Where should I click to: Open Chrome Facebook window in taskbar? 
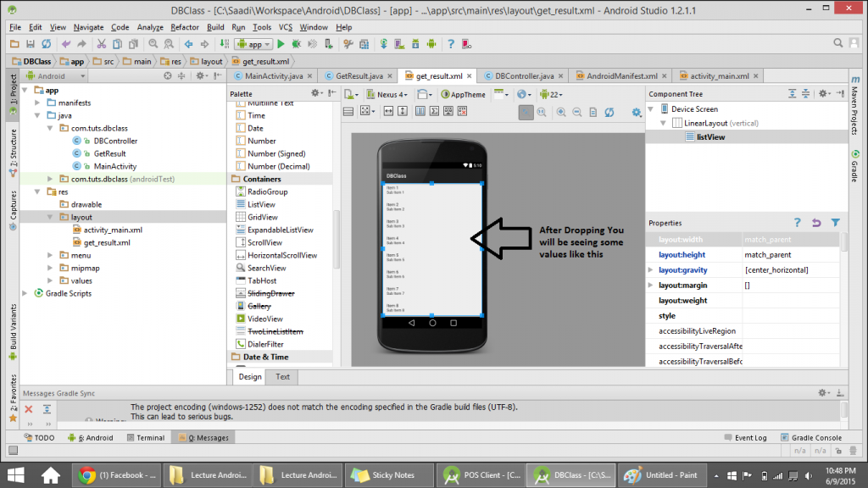tap(117, 475)
